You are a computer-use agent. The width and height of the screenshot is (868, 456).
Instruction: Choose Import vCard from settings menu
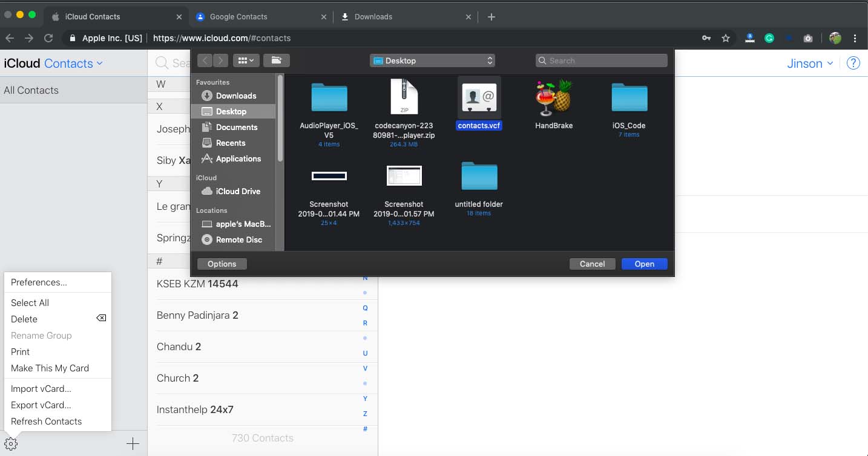(41, 389)
